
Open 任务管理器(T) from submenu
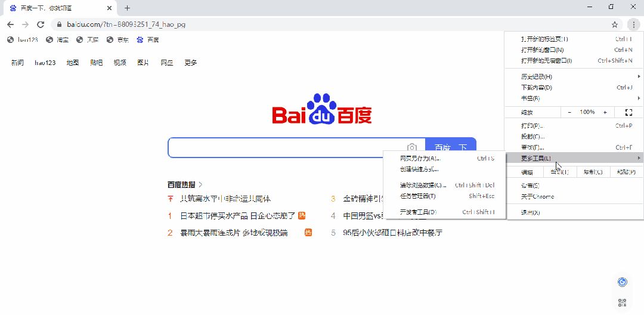[444, 196]
